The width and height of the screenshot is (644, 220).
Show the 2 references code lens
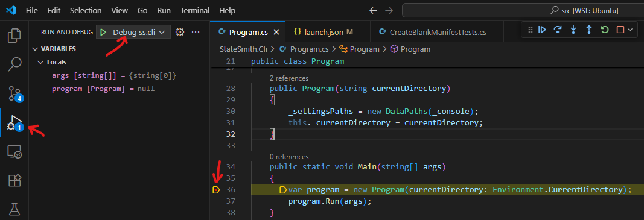pyautogui.click(x=289, y=78)
